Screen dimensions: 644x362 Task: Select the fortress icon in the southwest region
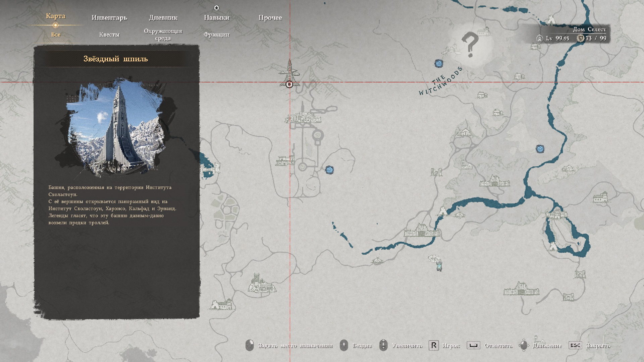262,283
